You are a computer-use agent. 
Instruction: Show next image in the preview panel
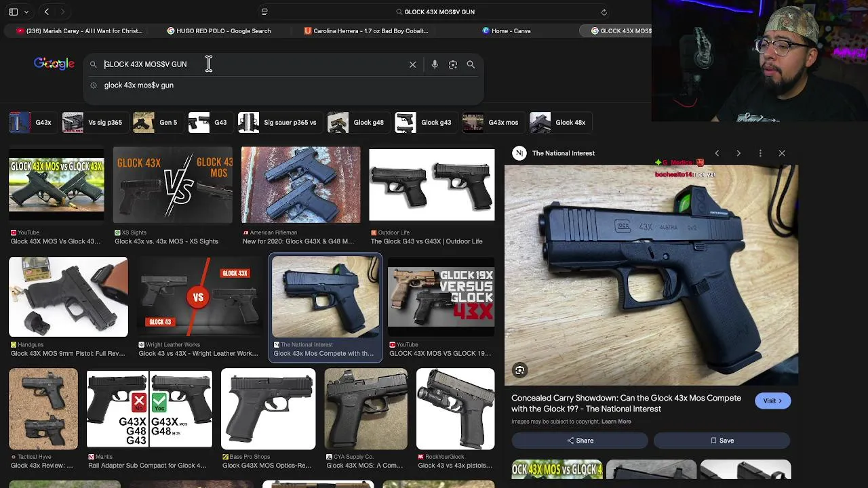click(738, 153)
